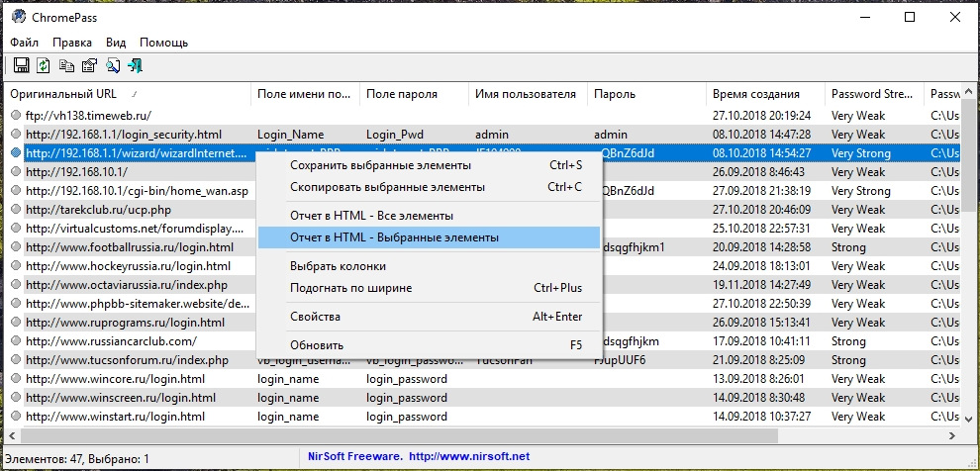
Task: Click the row icon for russiancarclub.com entry
Action: [x=16, y=341]
